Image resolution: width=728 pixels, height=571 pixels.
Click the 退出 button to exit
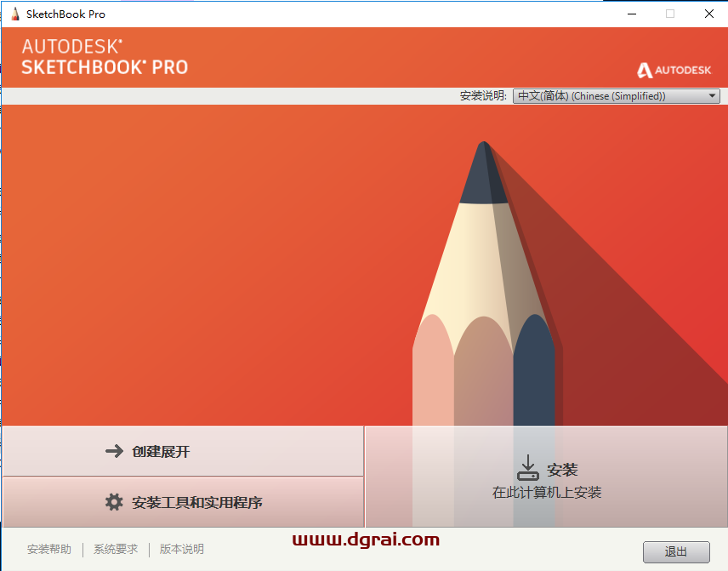coord(676,552)
